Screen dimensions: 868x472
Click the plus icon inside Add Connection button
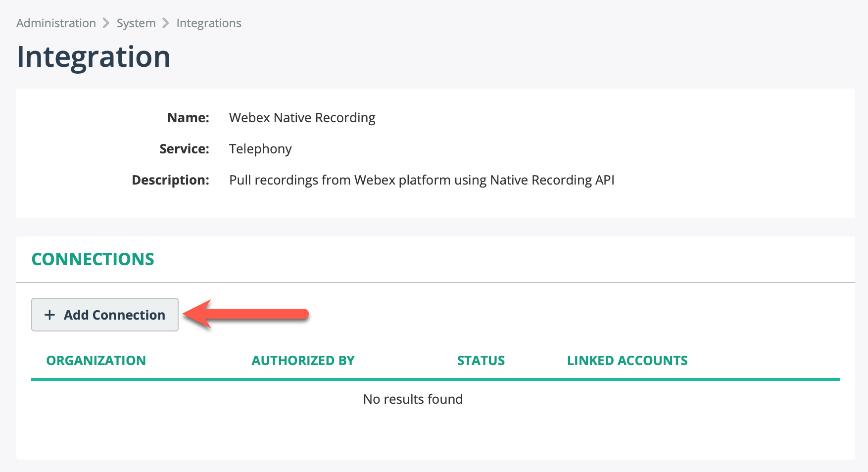tap(49, 315)
